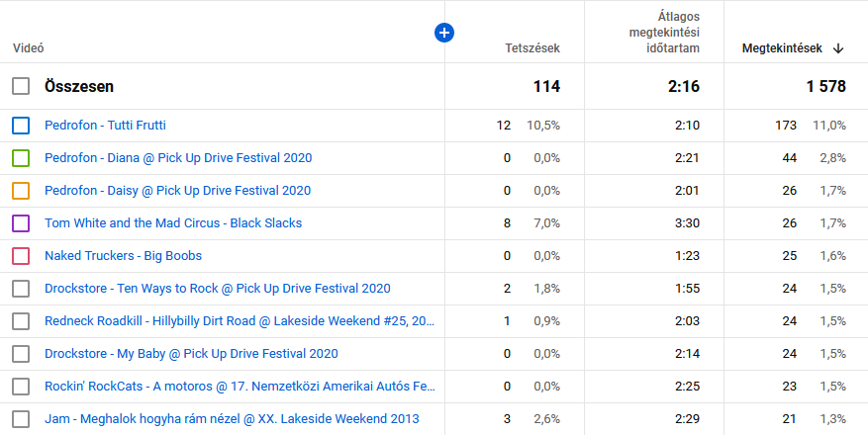The height and width of the screenshot is (435, 868).
Task: Click the Videó column header
Action: [29, 47]
